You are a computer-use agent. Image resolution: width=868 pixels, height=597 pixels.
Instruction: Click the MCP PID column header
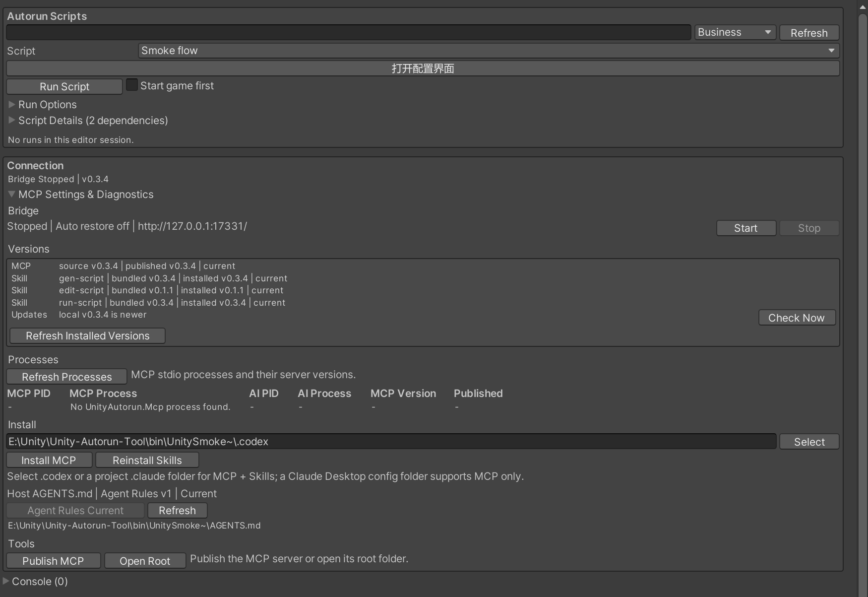coord(29,394)
